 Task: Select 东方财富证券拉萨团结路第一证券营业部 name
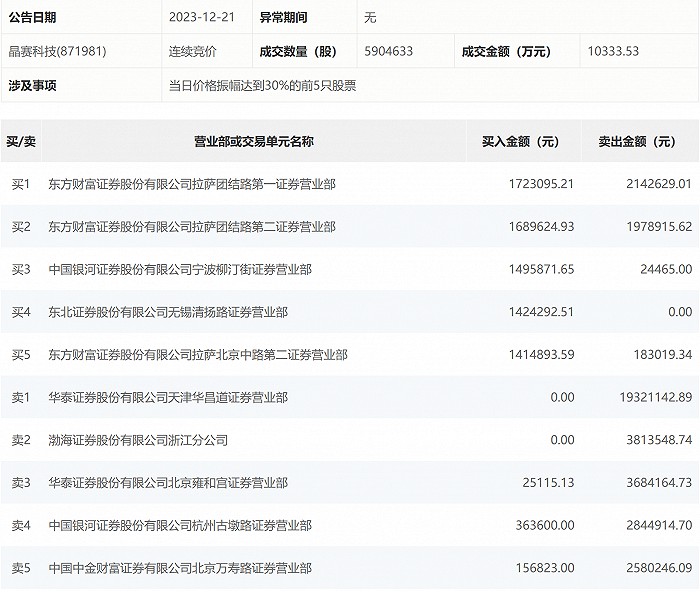[x=192, y=184]
